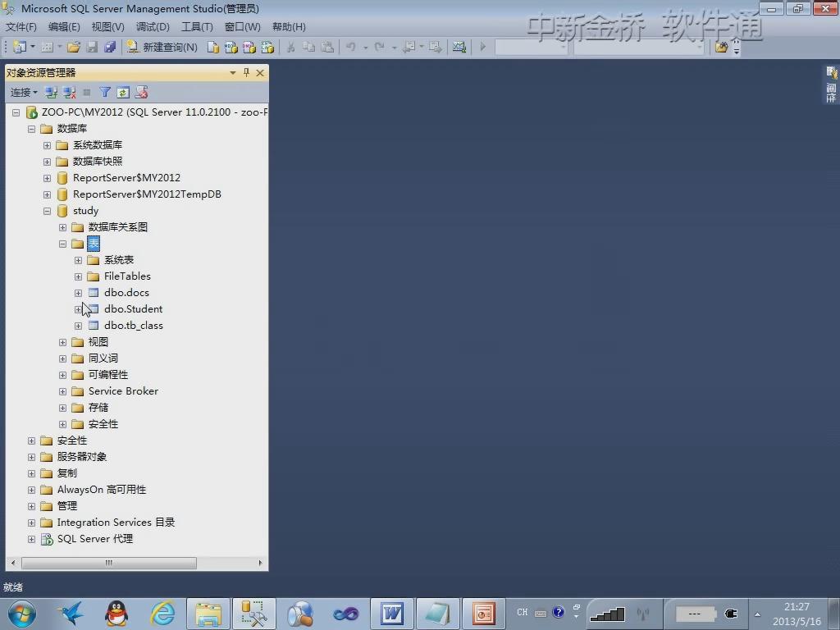The width and height of the screenshot is (840, 630).
Task: Show hidden tray icons arrow
Action: [757, 614]
